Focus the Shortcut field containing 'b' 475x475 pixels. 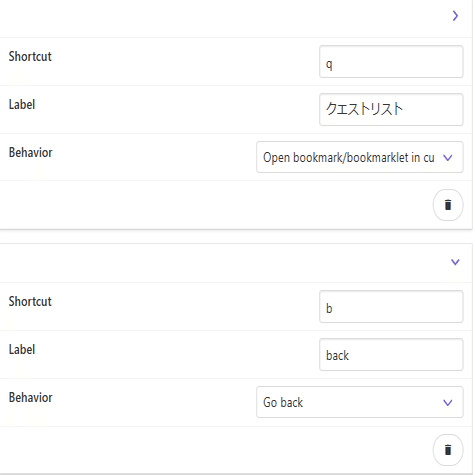391,307
